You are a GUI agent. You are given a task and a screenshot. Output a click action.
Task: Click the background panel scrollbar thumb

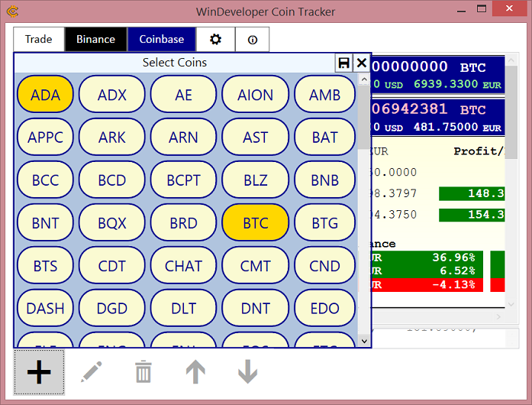tap(511, 112)
